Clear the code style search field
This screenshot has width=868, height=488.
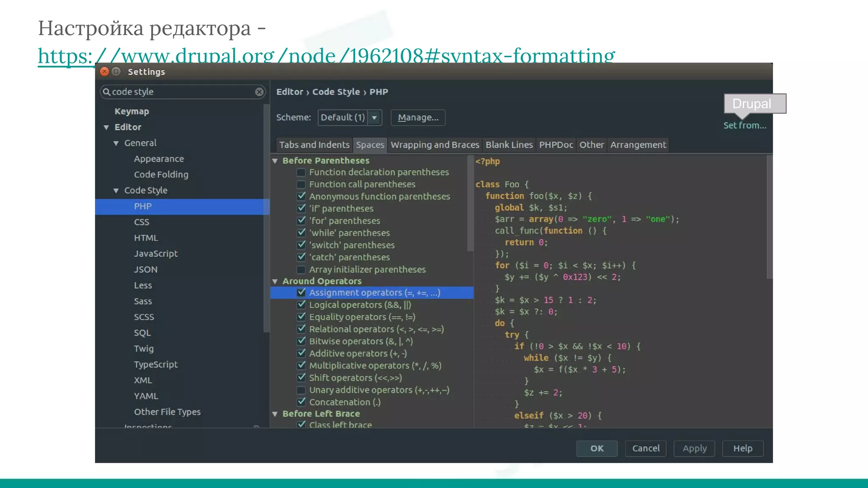pos(259,92)
